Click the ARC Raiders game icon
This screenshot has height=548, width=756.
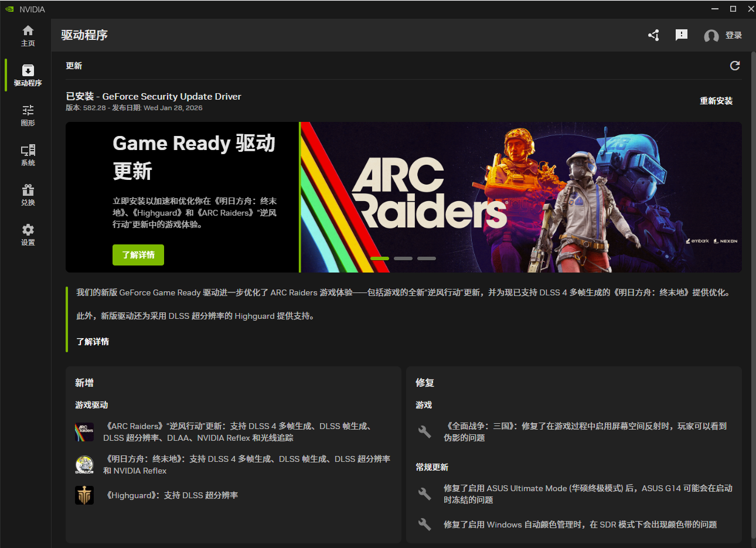(84, 432)
